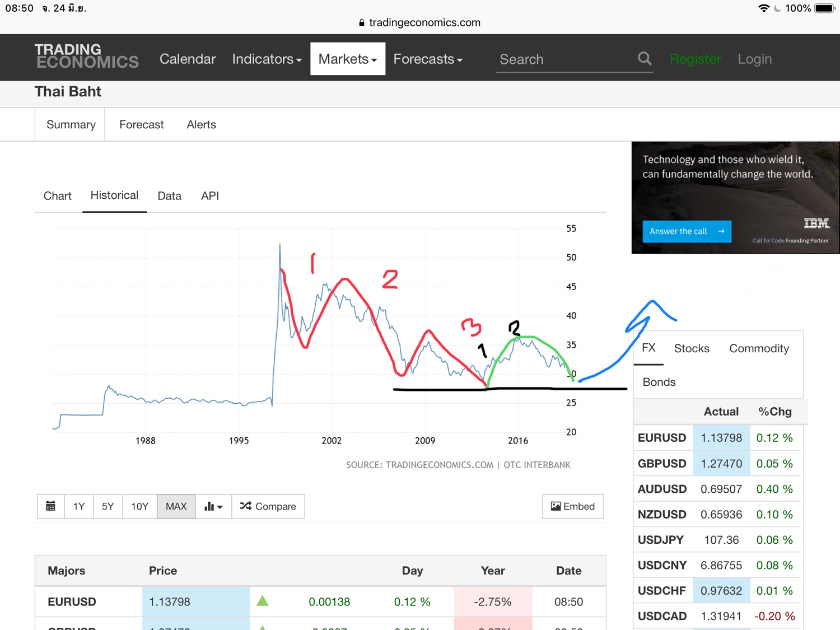
Task: Open the IBM advertisement banner
Action: 736,197
